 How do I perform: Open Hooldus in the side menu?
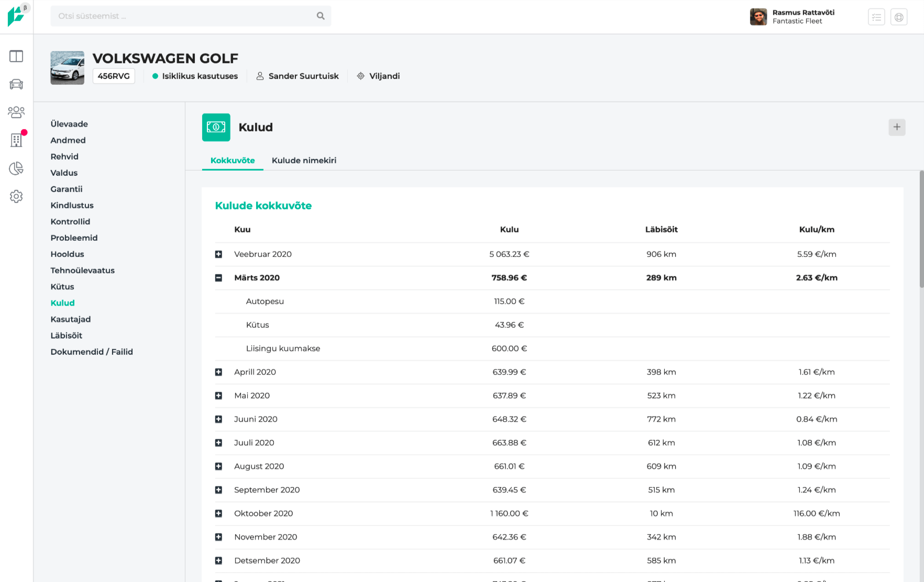67,254
